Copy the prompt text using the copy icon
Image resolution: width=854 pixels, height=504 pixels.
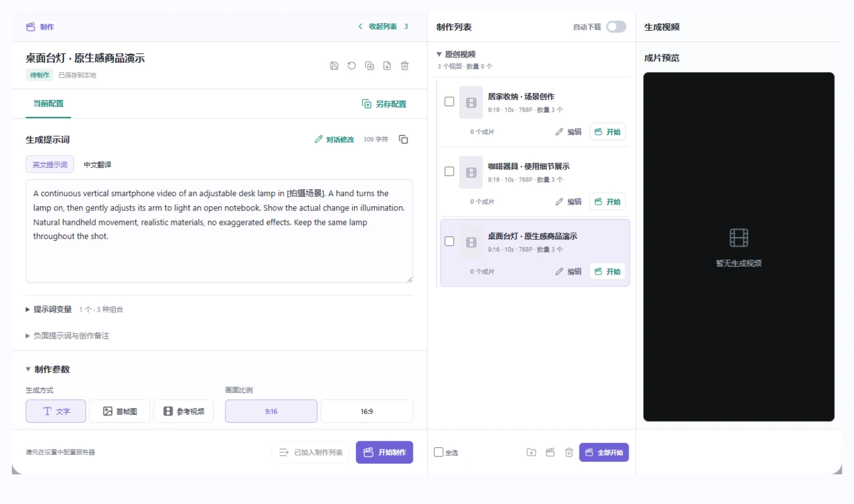(403, 139)
